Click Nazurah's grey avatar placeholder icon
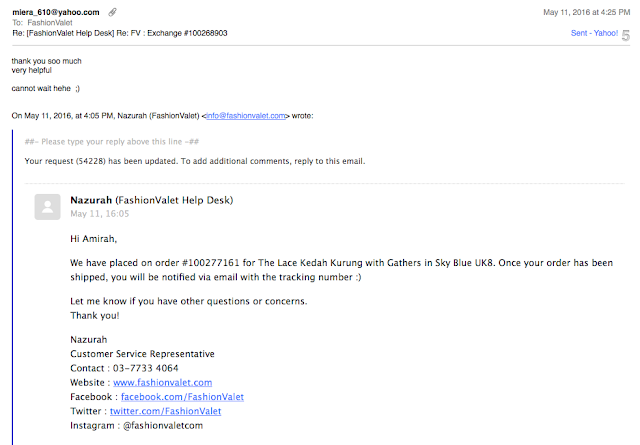The width and height of the screenshot is (640, 445). 47,207
